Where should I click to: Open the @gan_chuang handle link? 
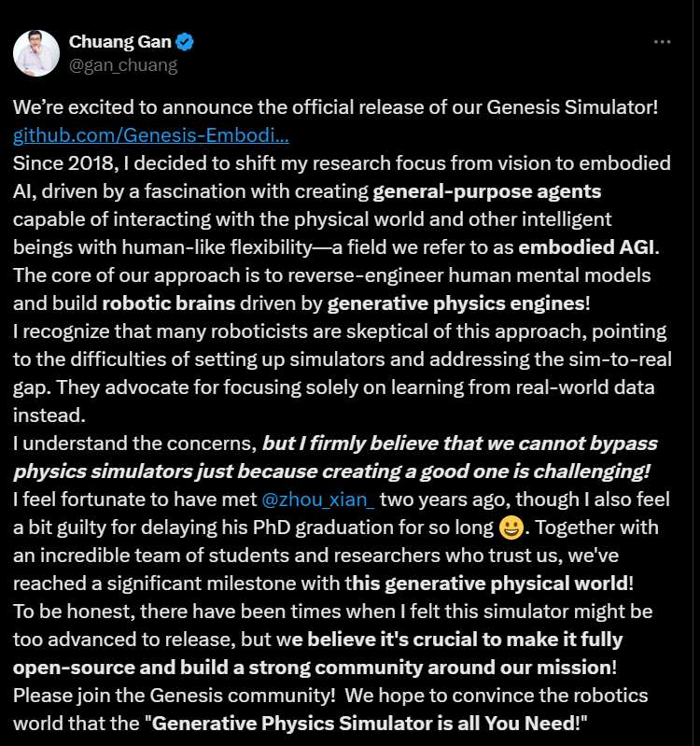[x=122, y=65]
